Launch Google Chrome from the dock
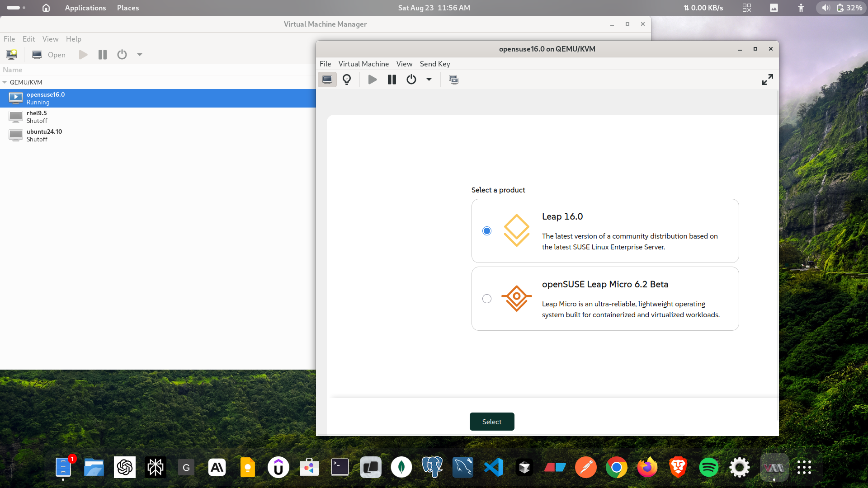Screen dimensions: 868x488 coord(617,467)
